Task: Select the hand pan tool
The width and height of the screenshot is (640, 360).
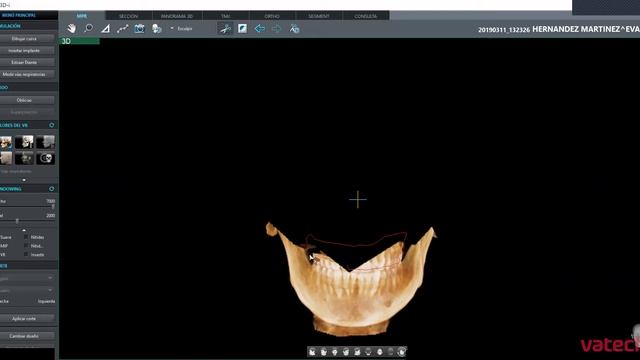Action: coord(71,29)
